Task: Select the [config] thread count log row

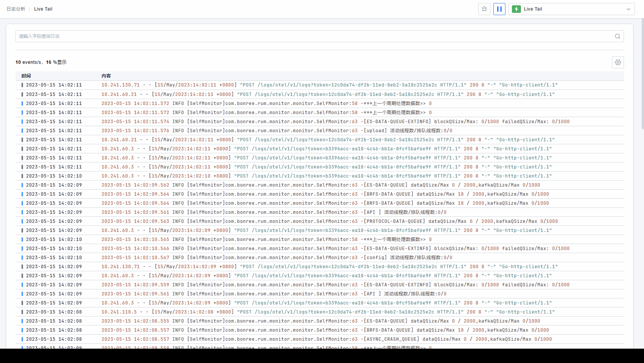Action: pos(276,258)
